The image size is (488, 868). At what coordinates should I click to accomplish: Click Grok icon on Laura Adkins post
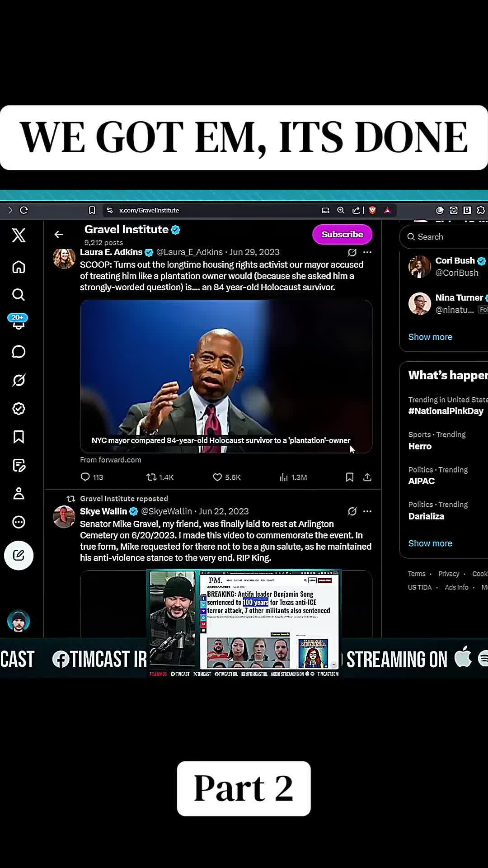click(352, 252)
